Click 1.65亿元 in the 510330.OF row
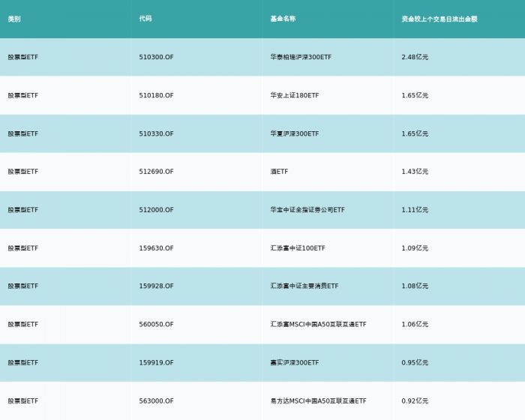Screen dimensions: 525x420 point(415,134)
